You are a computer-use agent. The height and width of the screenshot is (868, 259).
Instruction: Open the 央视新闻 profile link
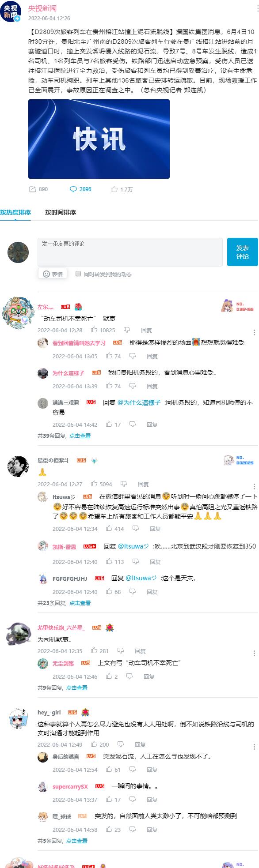click(x=42, y=8)
